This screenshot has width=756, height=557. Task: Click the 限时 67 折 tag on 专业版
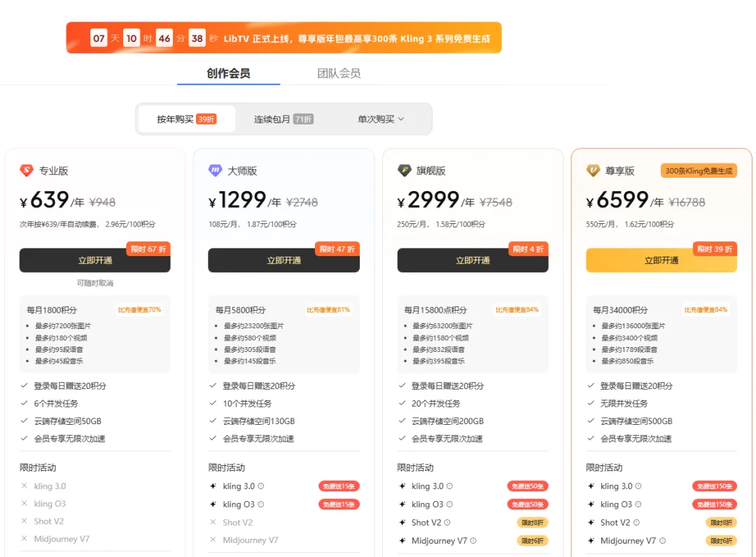pos(148,249)
